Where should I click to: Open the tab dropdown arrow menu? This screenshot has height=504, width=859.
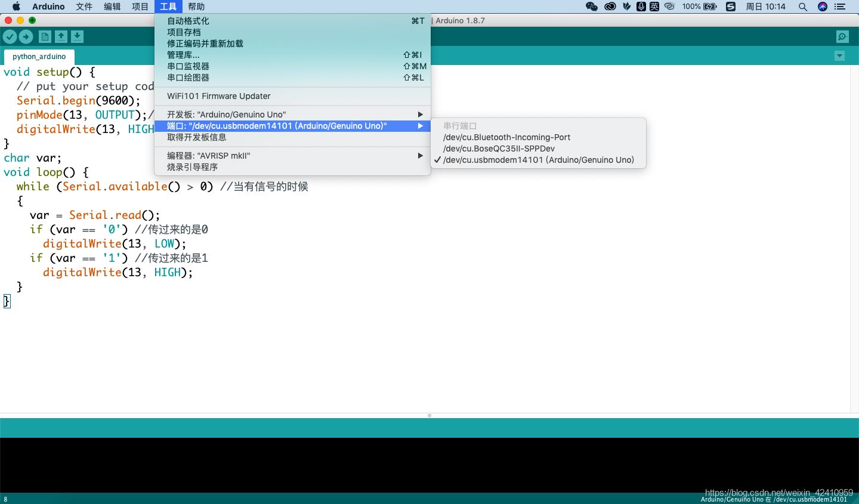tap(839, 56)
